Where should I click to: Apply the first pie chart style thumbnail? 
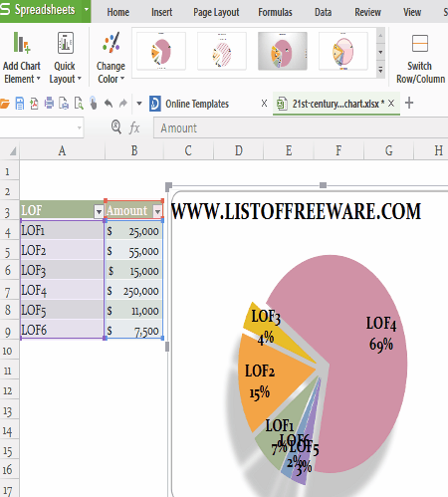[161, 51]
